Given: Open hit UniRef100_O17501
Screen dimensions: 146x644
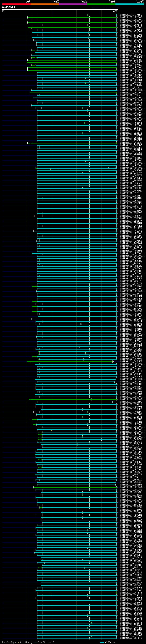Looking at the screenshot, I should click(x=131, y=359).
